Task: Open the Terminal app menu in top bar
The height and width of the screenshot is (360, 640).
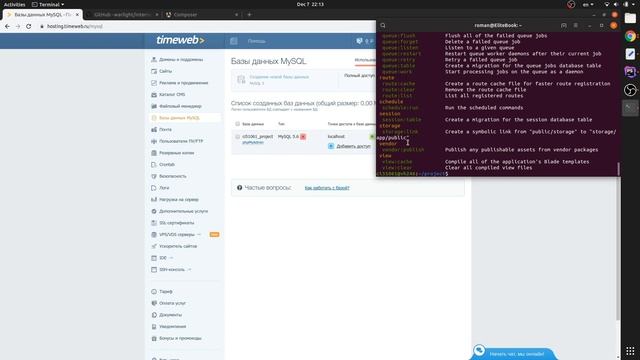Action: click(x=48, y=4)
